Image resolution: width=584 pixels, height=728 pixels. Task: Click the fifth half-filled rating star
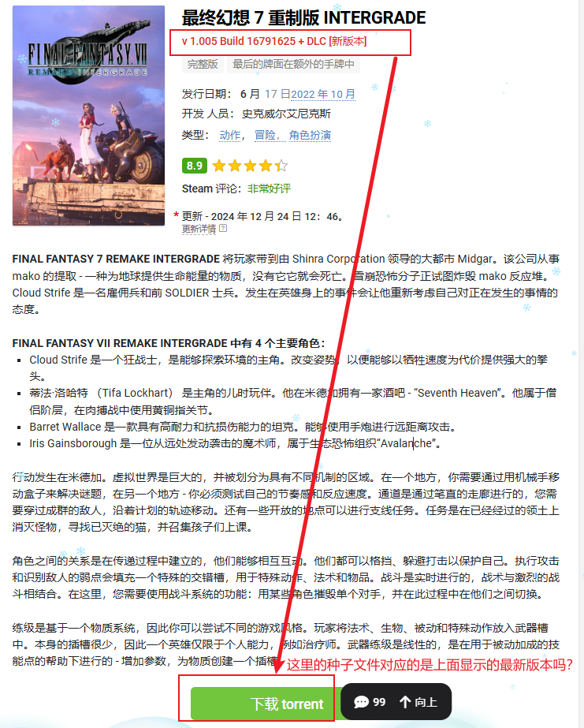(x=281, y=166)
